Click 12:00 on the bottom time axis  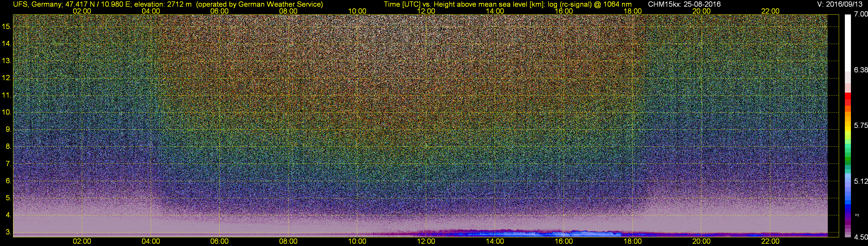click(426, 241)
